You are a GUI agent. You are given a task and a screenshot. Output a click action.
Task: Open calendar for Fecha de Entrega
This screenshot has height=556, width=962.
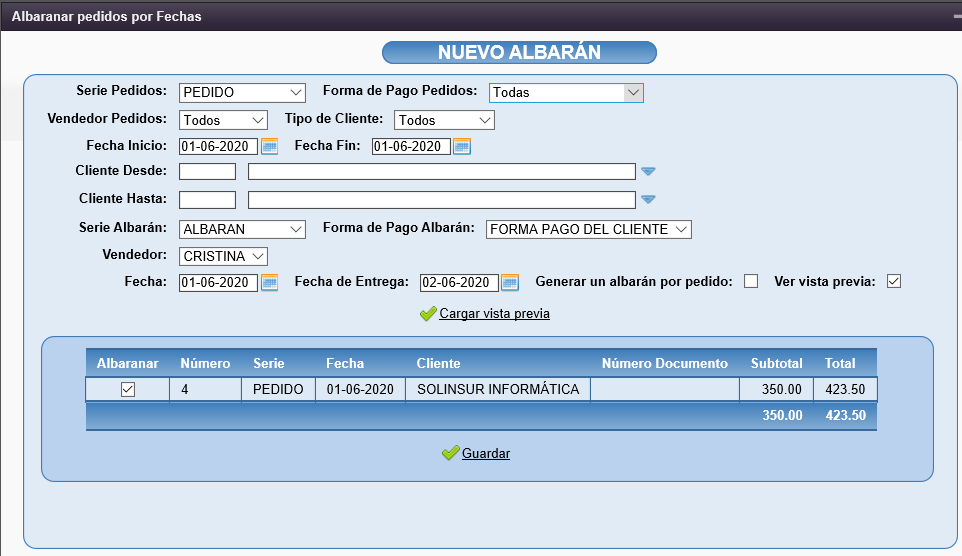(x=510, y=283)
